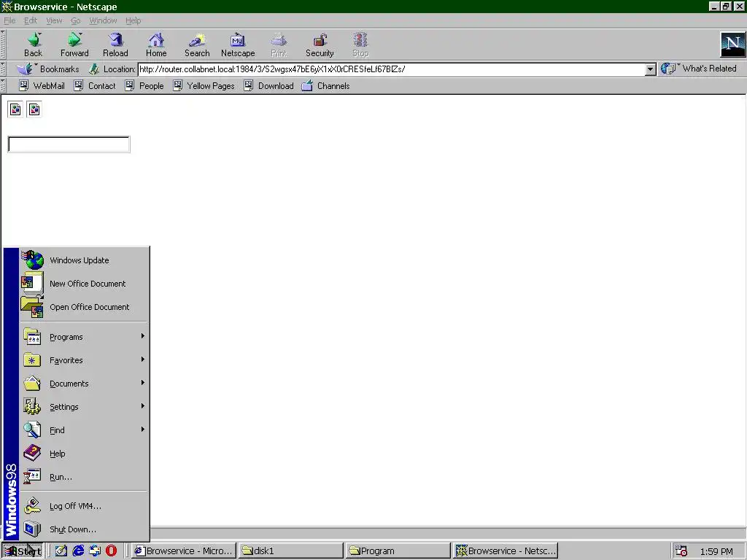Click the page proxy icon beside Location
The width and height of the screenshot is (747, 560).
(x=94, y=69)
